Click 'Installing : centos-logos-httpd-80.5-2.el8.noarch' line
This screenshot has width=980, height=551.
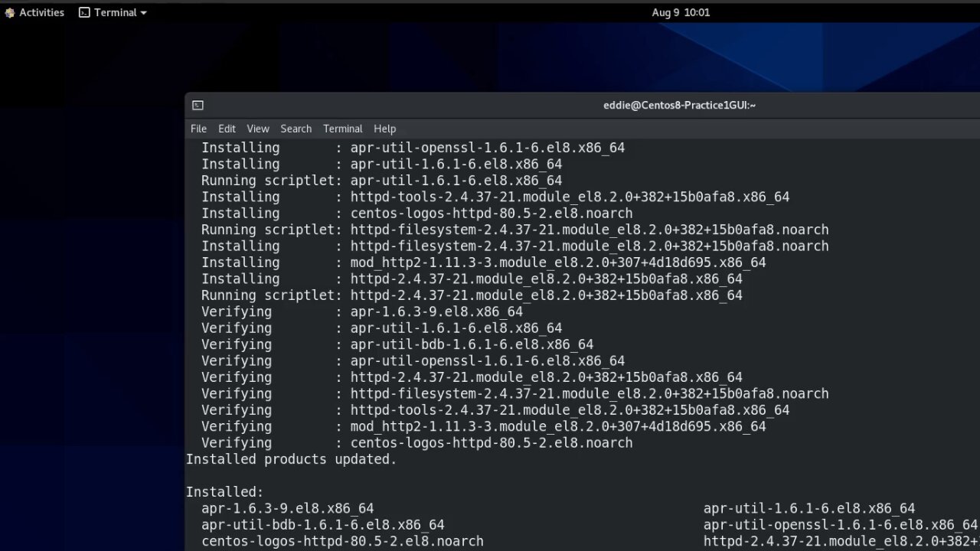click(416, 214)
